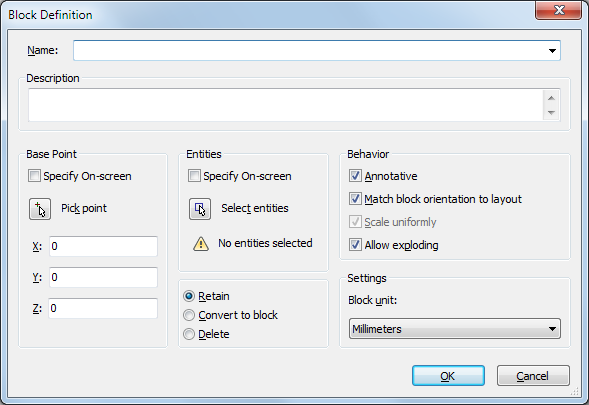Enable Specify On-screen under Entities
This screenshot has height=405, width=589.
click(x=194, y=176)
